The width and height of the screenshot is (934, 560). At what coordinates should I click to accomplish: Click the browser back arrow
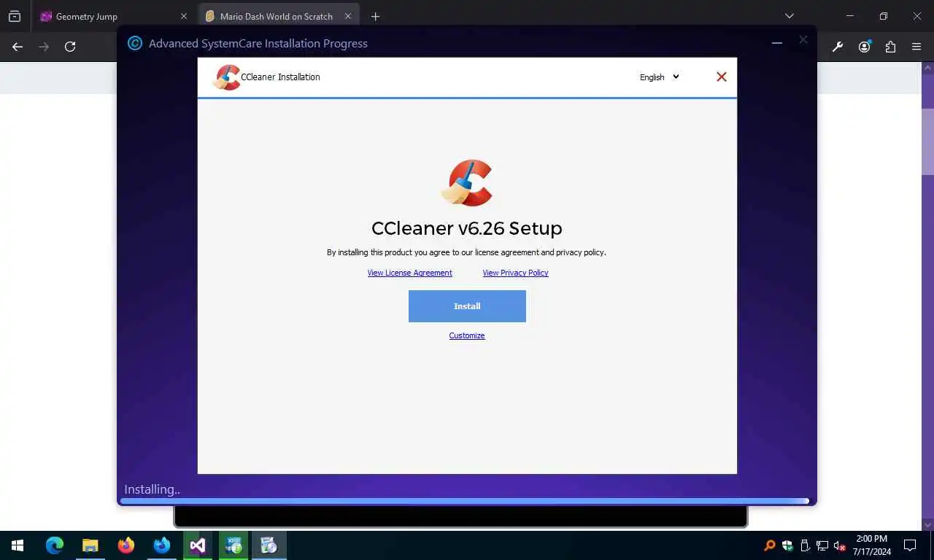click(18, 47)
